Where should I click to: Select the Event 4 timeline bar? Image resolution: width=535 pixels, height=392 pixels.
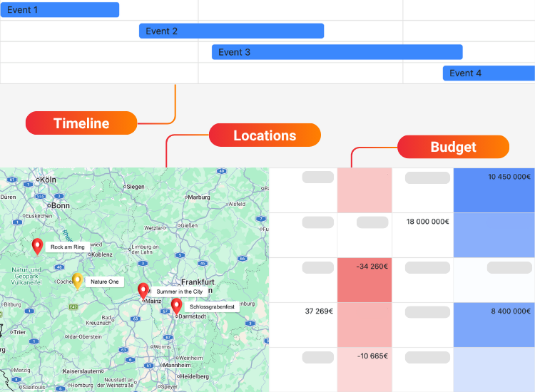pos(489,73)
